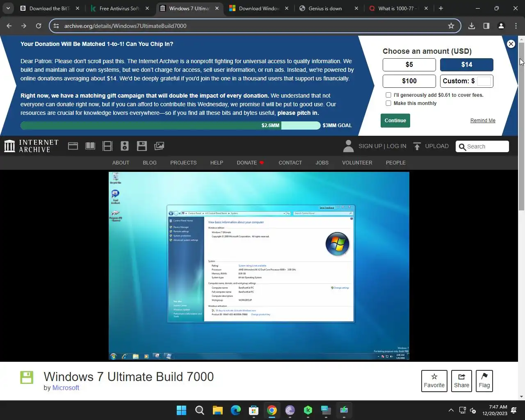This screenshot has height=420, width=525.
Task: Open the VOLUNTEER menu item
Action: (x=357, y=163)
